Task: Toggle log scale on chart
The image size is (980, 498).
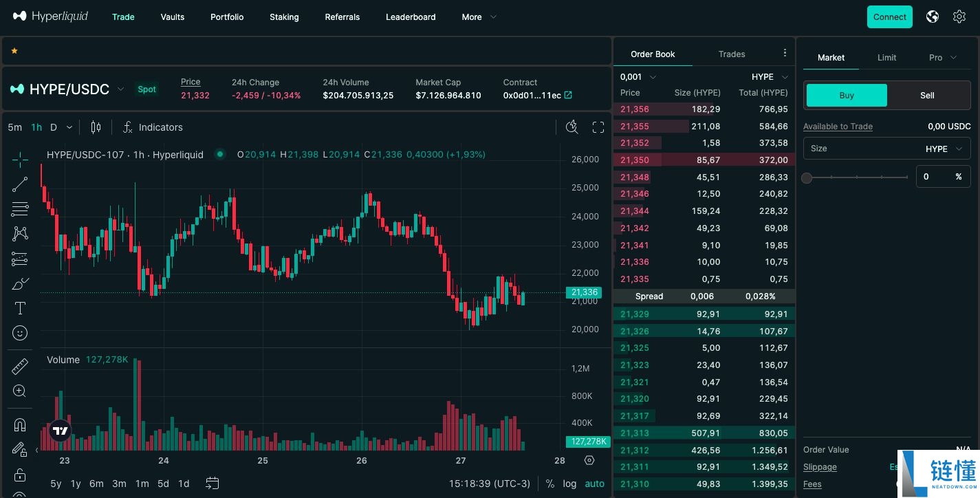Action: (569, 484)
